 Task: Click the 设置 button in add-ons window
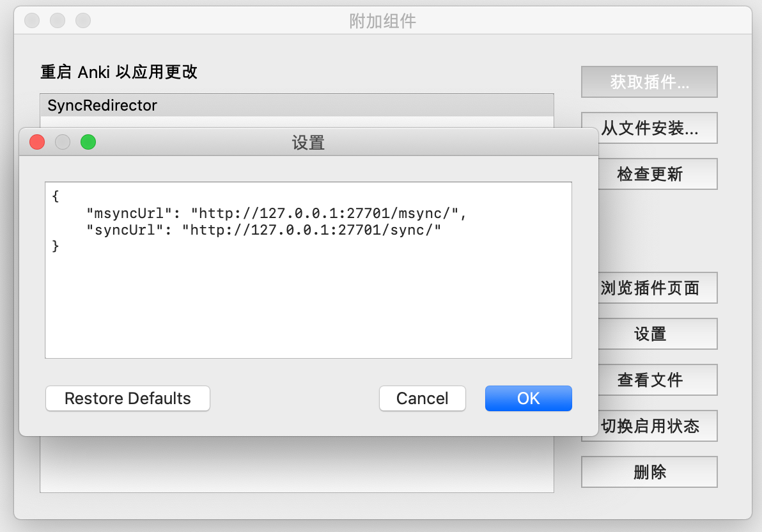click(x=649, y=334)
